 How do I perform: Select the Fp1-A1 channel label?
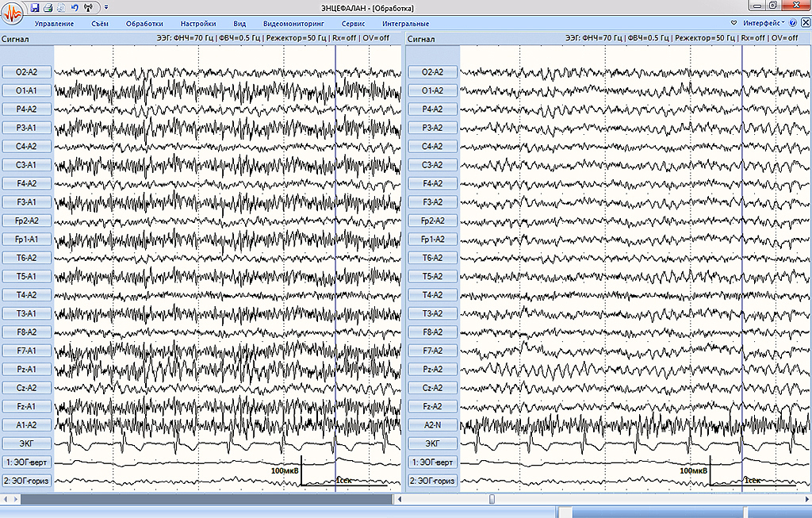pos(27,240)
